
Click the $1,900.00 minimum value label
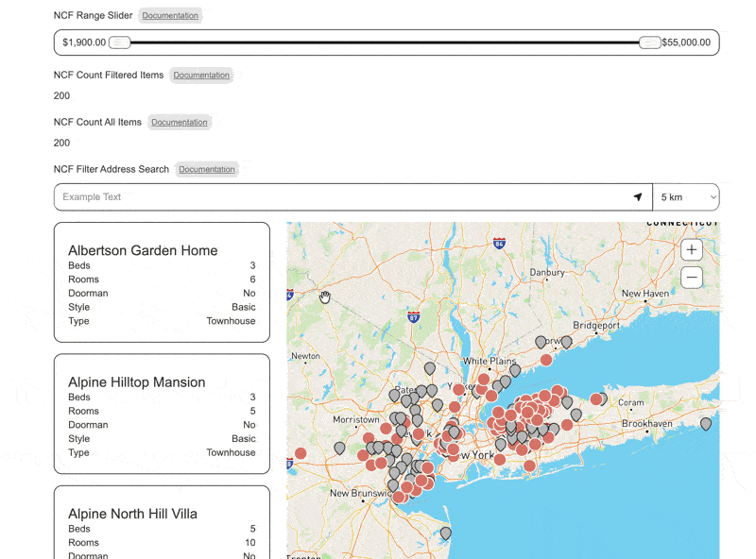click(84, 42)
